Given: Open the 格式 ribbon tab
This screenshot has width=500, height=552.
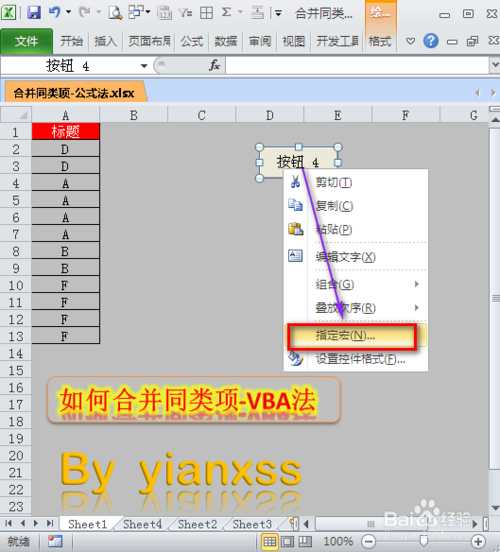Looking at the screenshot, I should (380, 41).
